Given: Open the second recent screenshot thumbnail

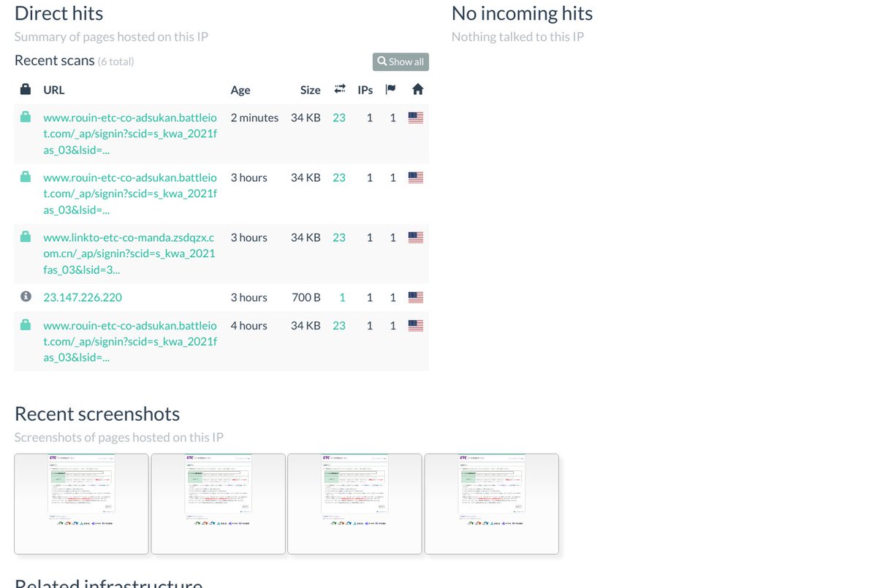Looking at the screenshot, I should [x=218, y=503].
